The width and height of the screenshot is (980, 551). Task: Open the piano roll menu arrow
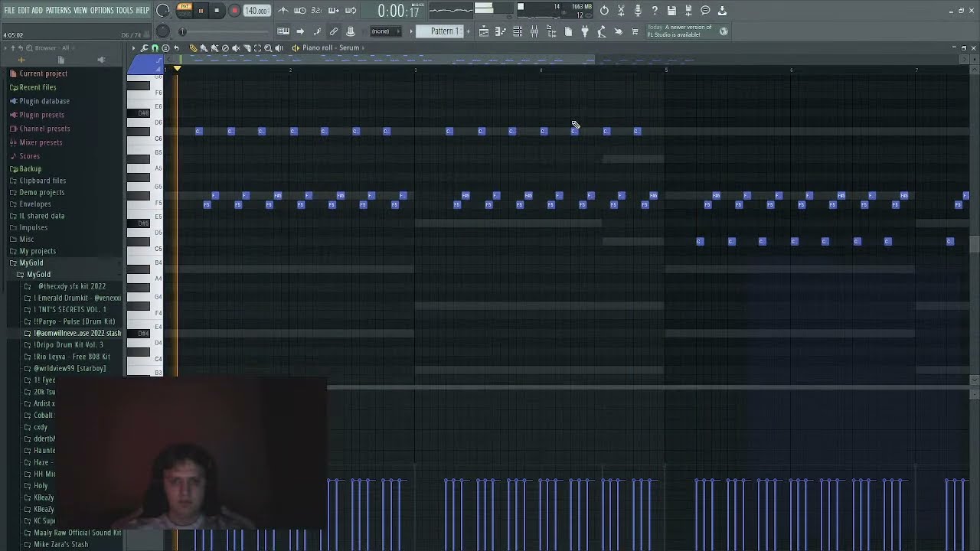coord(133,47)
